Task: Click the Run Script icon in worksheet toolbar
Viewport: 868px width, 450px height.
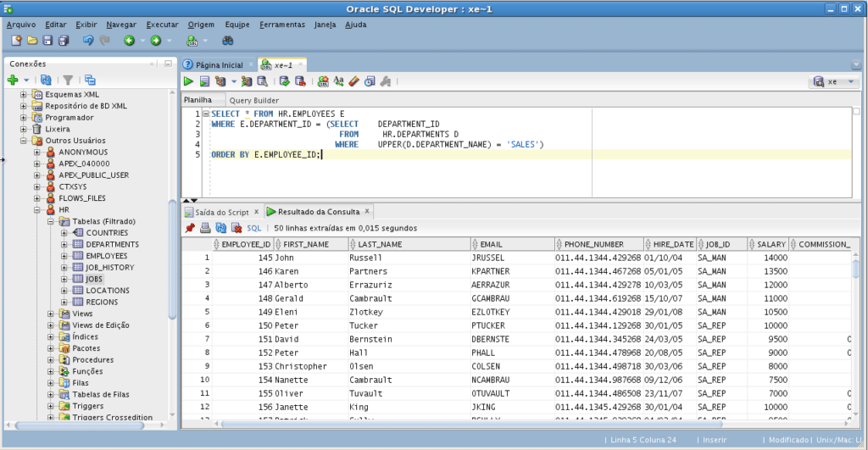Action: click(x=204, y=81)
